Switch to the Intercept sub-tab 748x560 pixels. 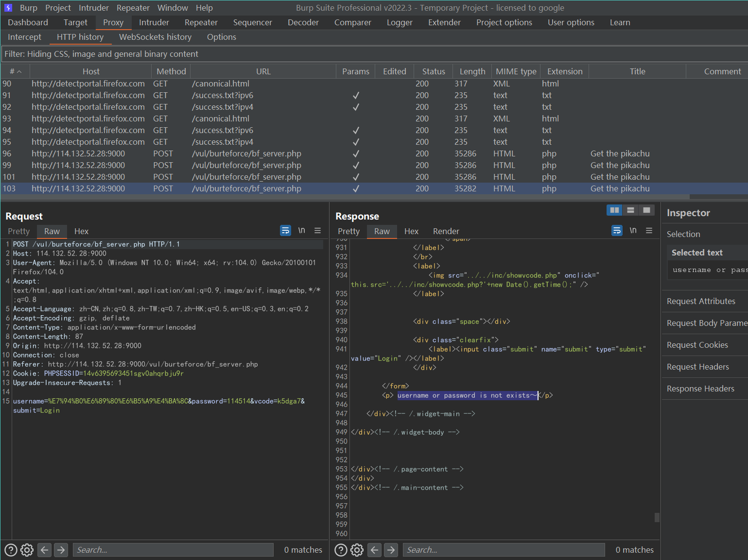tap(24, 37)
